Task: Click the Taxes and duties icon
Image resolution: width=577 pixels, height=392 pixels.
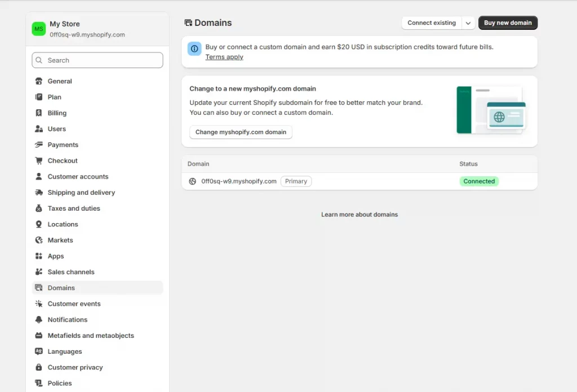Action: (39, 208)
